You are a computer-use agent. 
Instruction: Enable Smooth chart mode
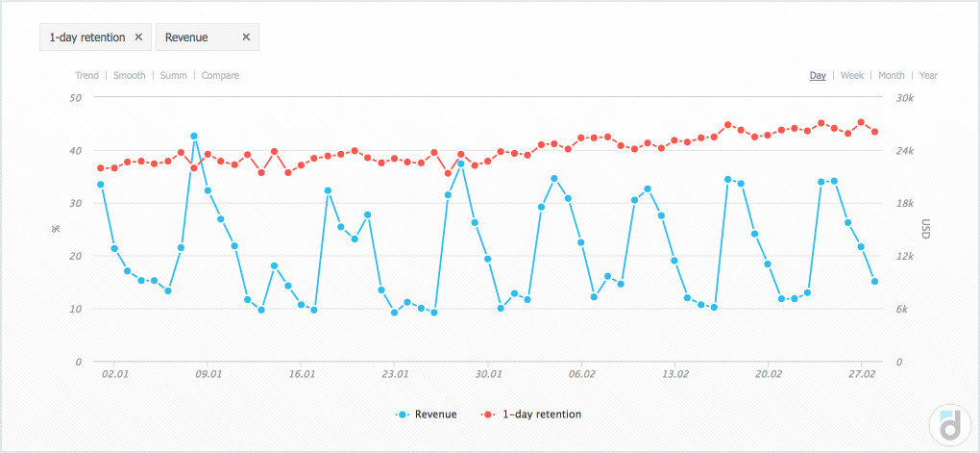[x=129, y=75]
